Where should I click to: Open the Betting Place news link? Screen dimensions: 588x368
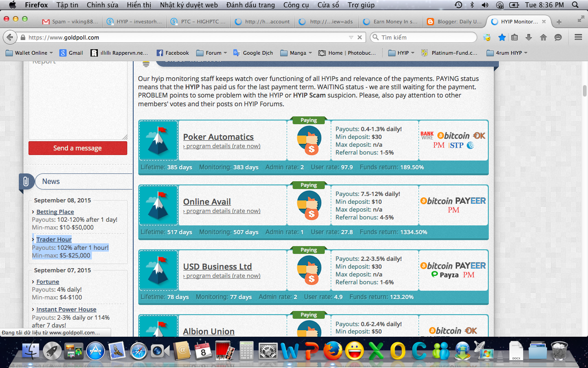(x=55, y=212)
